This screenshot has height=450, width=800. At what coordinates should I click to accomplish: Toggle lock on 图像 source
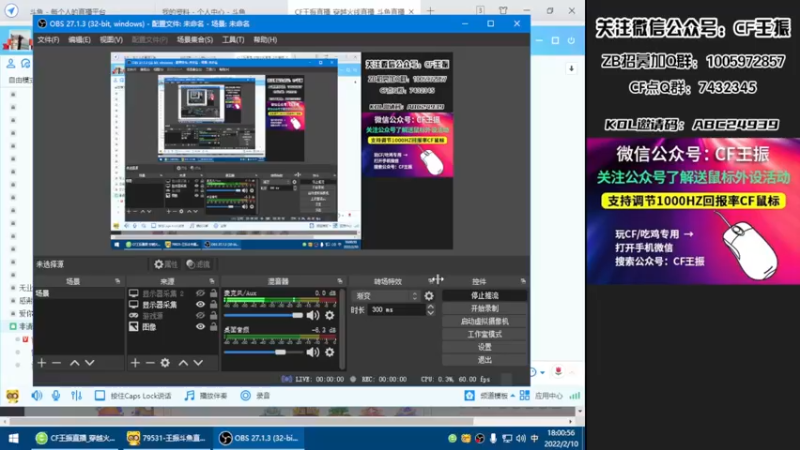pos(213,327)
